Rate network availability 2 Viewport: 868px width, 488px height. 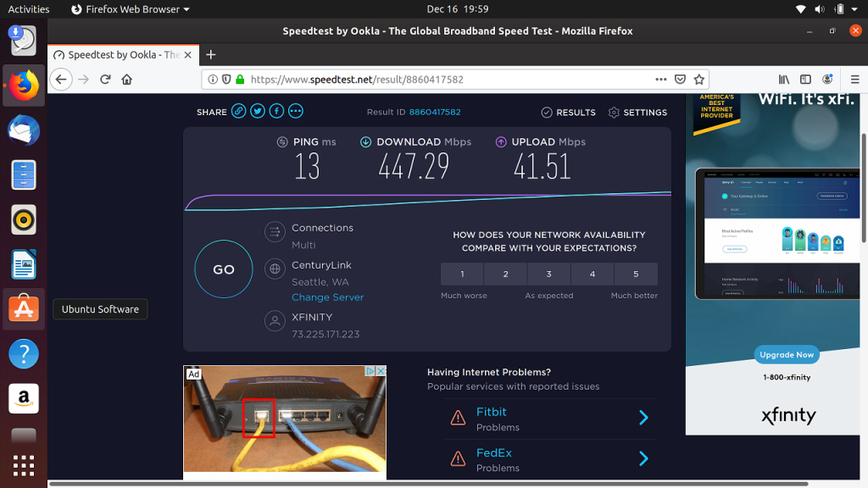click(x=505, y=274)
